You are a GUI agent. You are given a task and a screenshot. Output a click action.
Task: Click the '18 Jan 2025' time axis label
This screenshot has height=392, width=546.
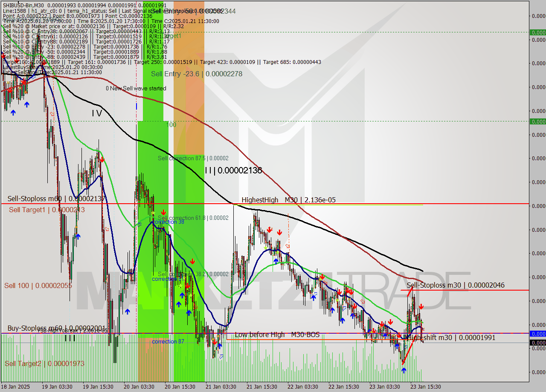[x=16, y=386]
